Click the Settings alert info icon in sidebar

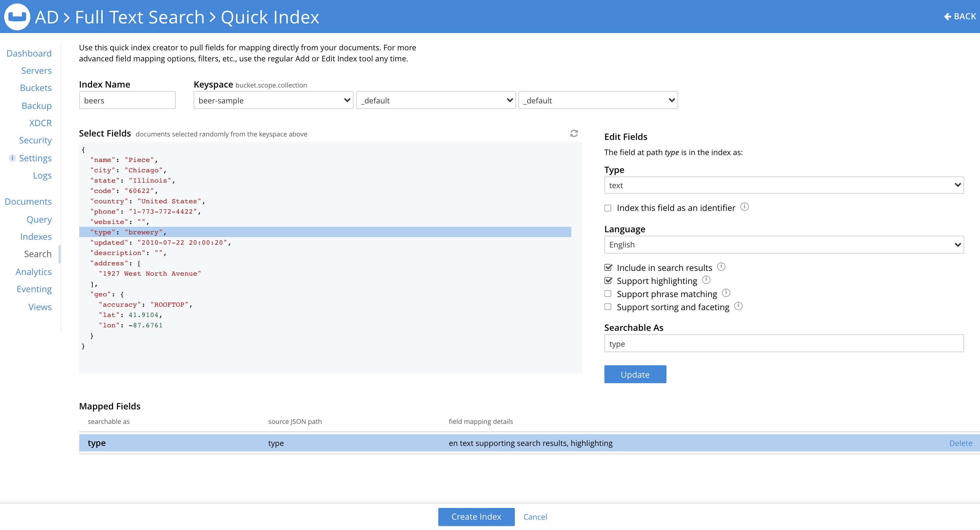(12, 158)
